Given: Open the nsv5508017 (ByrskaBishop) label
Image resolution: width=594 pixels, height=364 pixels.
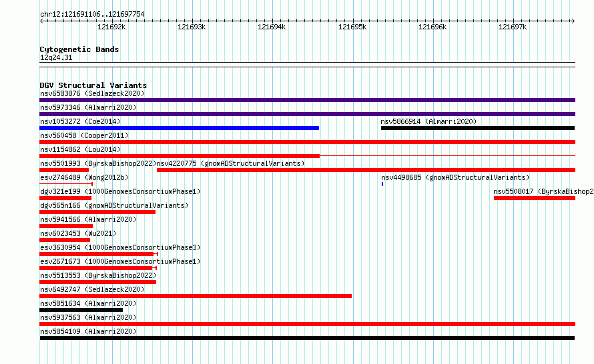Looking at the screenshot, I should point(543,191).
